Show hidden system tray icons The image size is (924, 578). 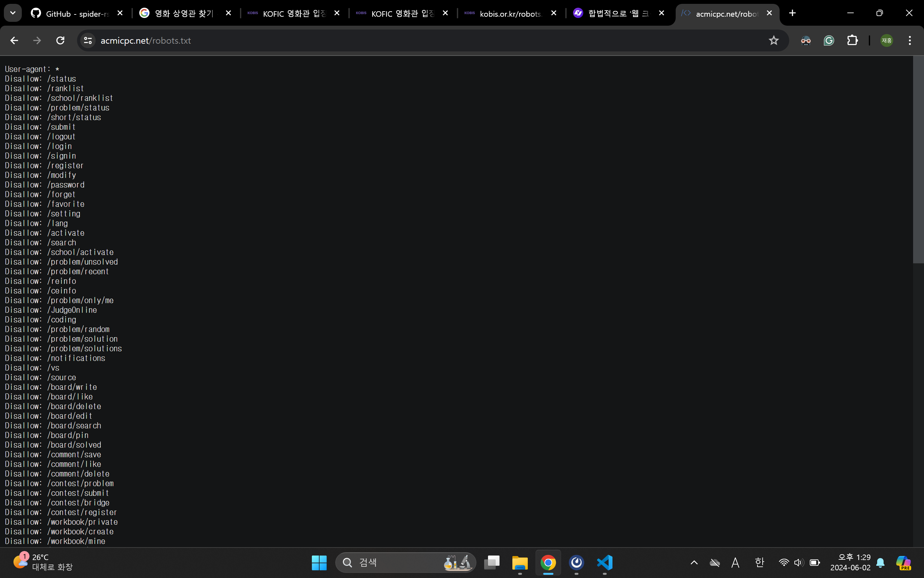coord(694,562)
